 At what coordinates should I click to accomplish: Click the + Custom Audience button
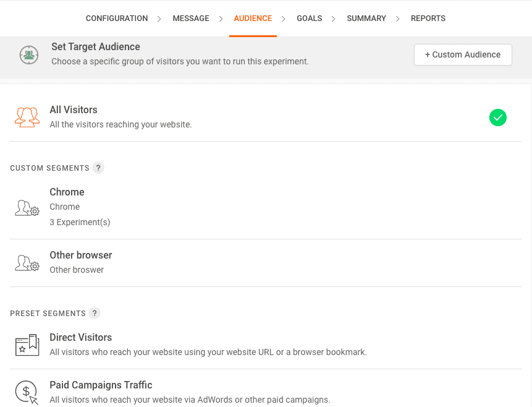click(463, 54)
